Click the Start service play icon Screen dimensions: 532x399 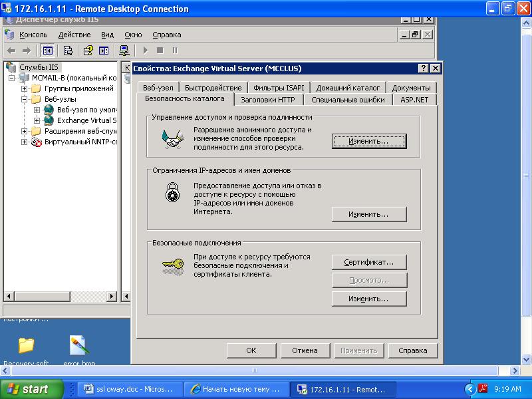tap(146, 51)
